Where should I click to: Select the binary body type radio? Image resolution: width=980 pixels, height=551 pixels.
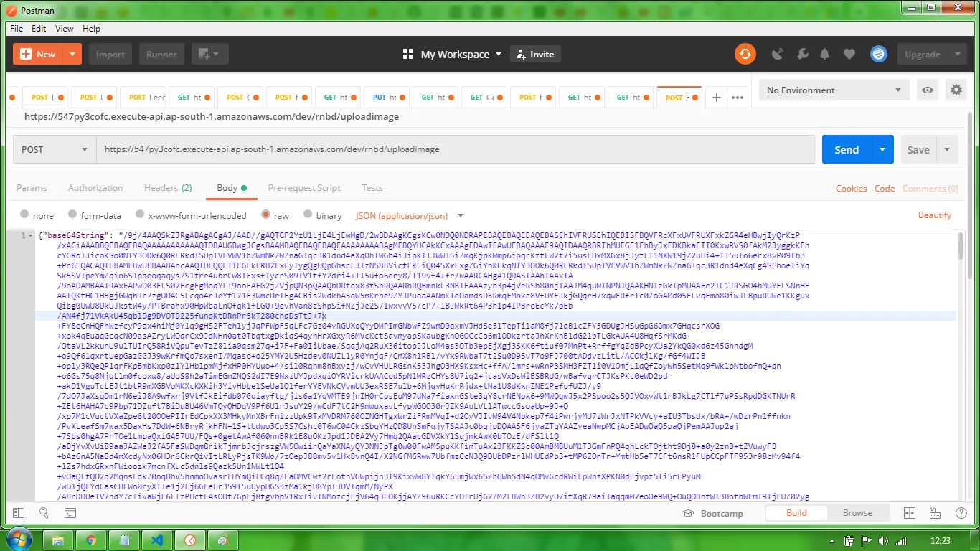(308, 215)
